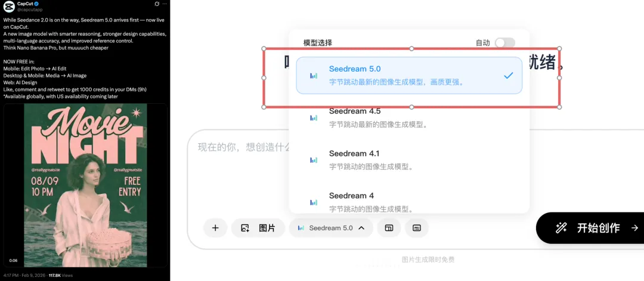The width and height of the screenshot is (644, 281).
Task: Toggle the 自动 automatic model switch
Action: click(505, 43)
